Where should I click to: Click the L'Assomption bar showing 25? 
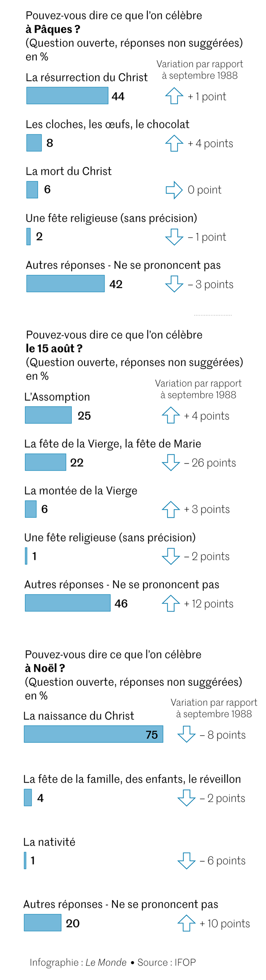48,415
